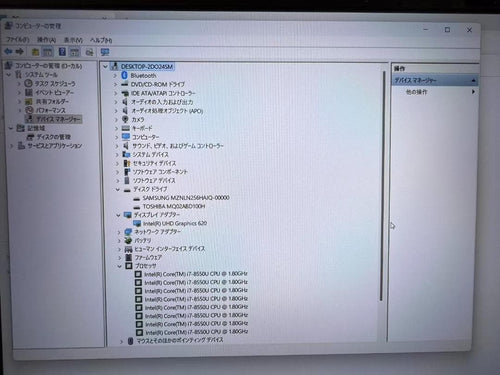Expand the システム デバイス node

(x=117, y=154)
